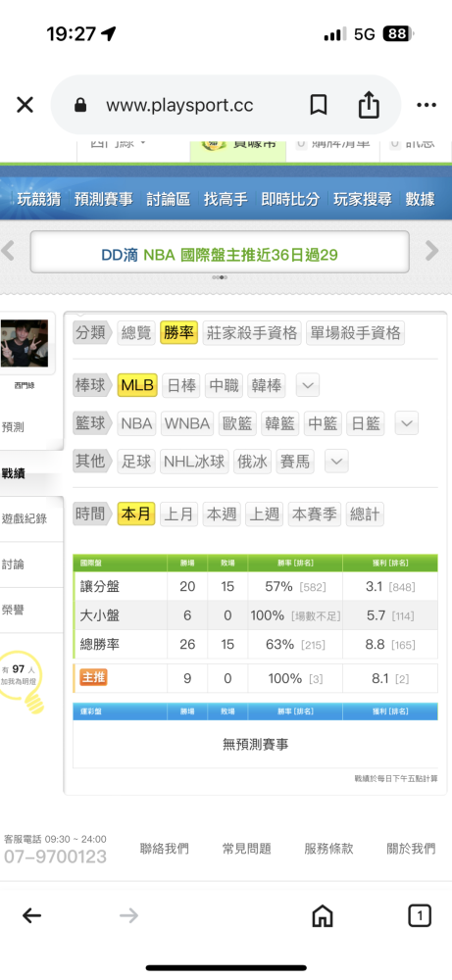Go back with the left arrow button
This screenshot has width=452, height=980.
31,916
